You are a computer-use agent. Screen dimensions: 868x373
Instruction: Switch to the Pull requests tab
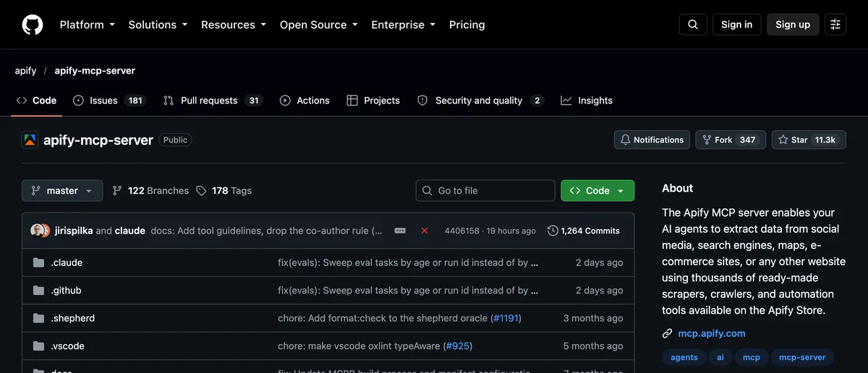pos(213,100)
